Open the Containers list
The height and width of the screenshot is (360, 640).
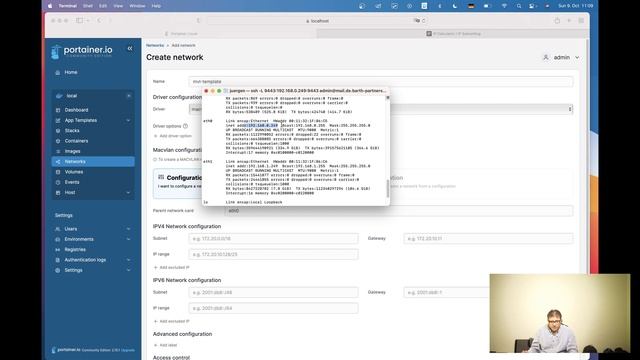click(76, 141)
